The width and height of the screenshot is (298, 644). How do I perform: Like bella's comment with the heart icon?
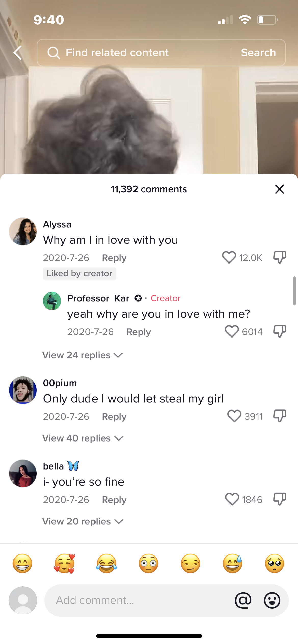coord(232,499)
